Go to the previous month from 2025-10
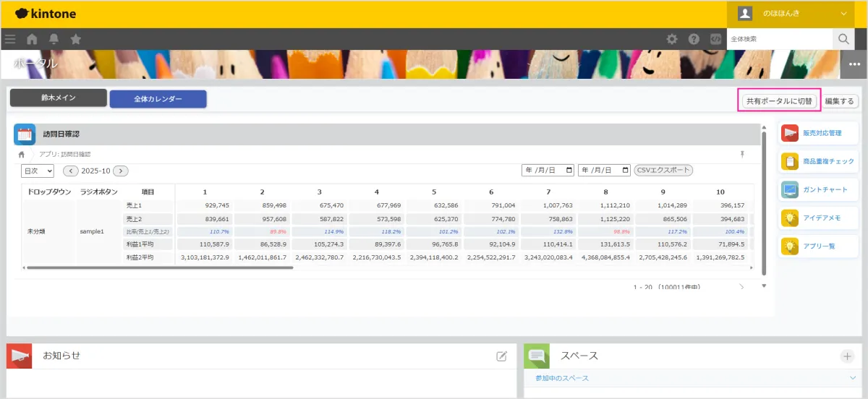Image resolution: width=868 pixels, height=399 pixels. [70, 171]
